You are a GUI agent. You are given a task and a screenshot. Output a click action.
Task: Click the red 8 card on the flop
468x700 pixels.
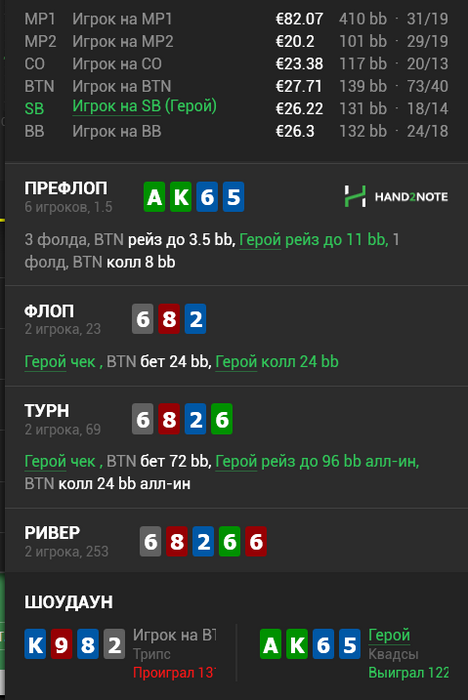coord(169,319)
